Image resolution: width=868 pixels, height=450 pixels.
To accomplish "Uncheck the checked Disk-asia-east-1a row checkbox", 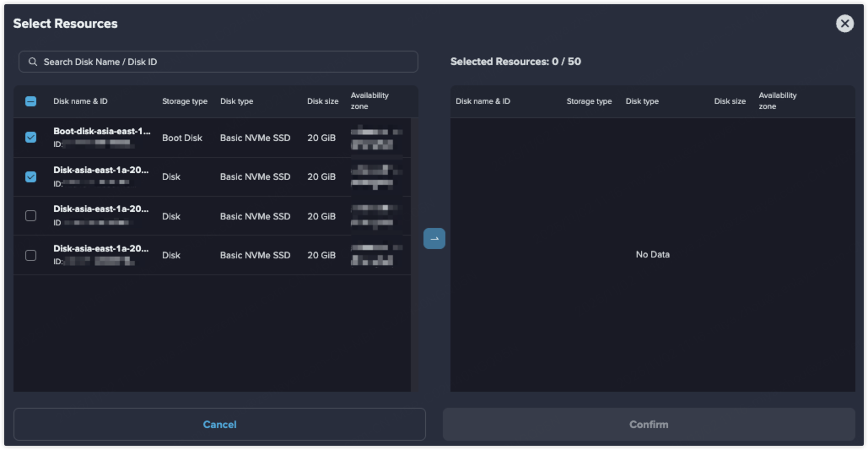I will [30, 176].
